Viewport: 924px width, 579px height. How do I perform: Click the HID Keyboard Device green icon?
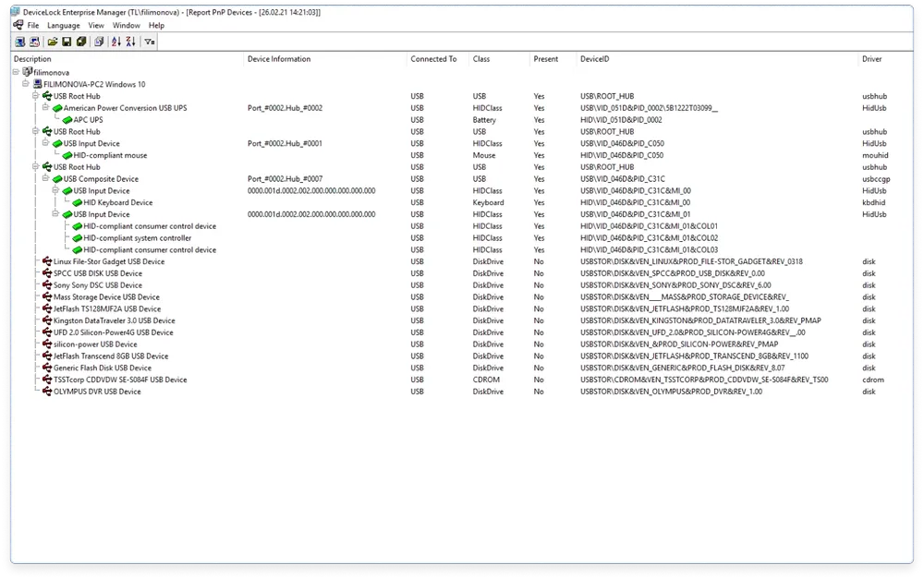coord(78,202)
